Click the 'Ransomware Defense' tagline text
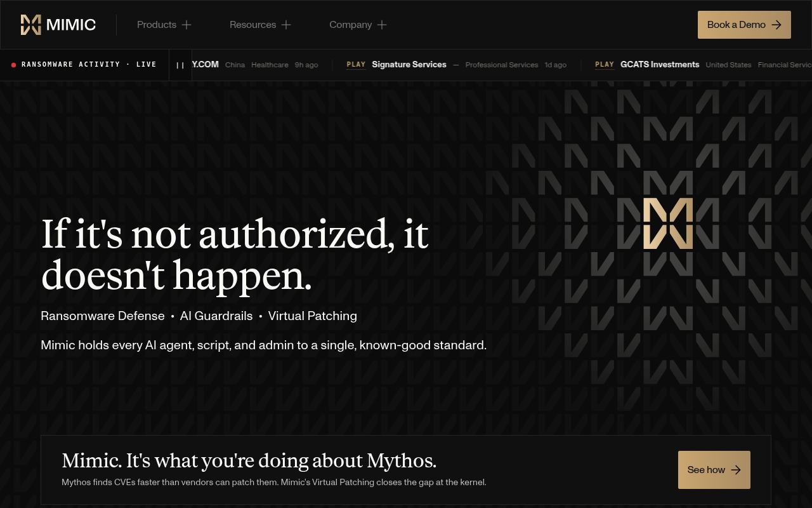Image resolution: width=812 pixels, height=508 pixels. click(103, 316)
